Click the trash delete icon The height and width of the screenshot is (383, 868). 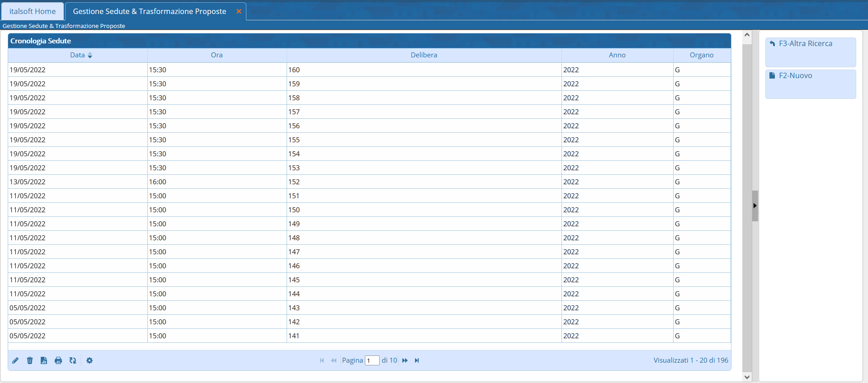click(30, 360)
